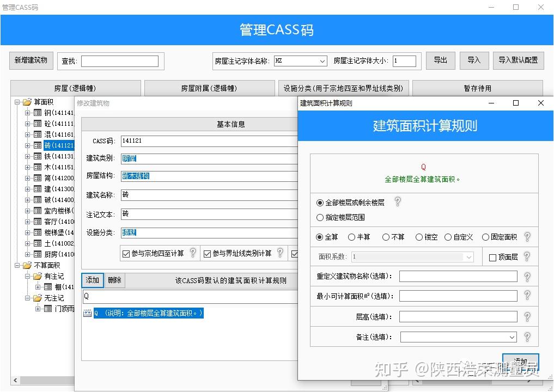Click the rule icon for Q rule entry
Viewport: 554px width, 392px height.
87,313
